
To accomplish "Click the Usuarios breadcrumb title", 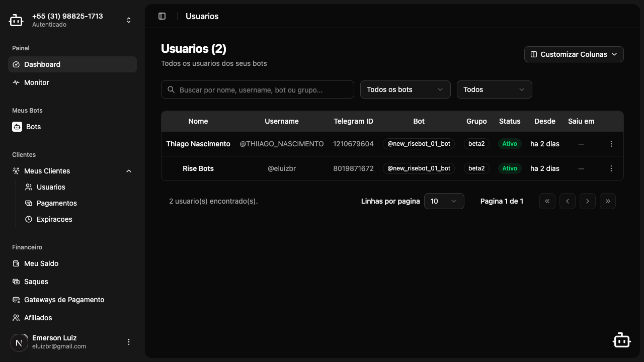I will click(x=202, y=16).
